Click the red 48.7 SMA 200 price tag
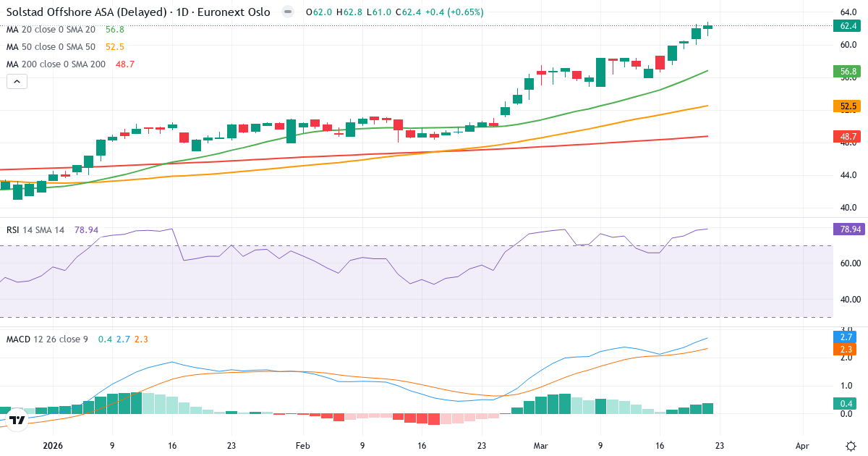This screenshot has height=456, width=868. point(845,136)
